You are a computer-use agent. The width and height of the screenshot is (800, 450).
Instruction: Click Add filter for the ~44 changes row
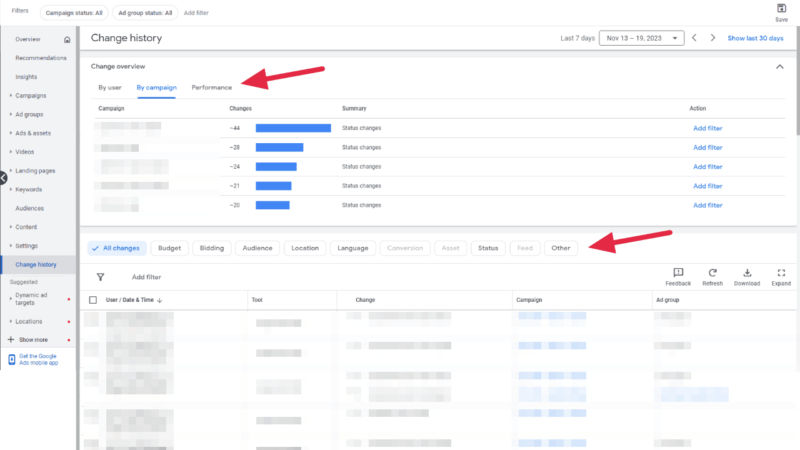tap(707, 129)
